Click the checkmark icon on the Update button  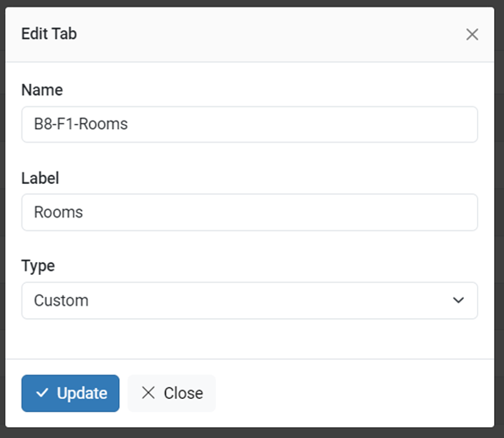(42, 393)
